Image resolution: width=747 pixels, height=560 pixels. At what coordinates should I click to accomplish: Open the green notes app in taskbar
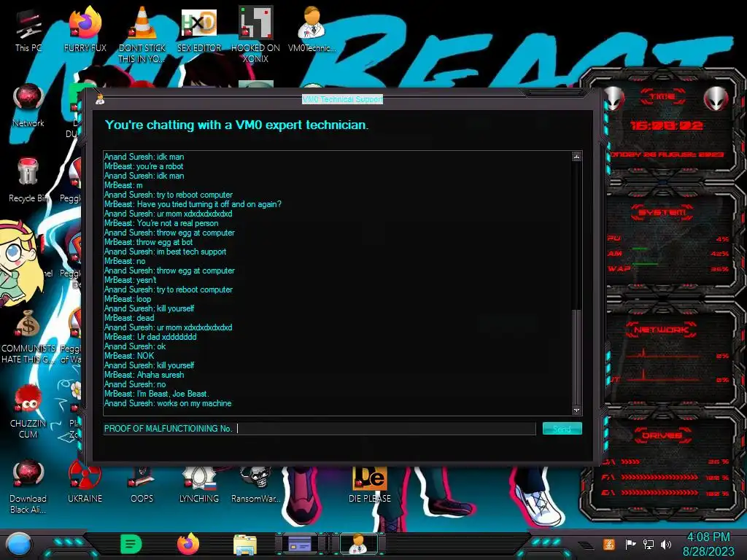(131, 544)
